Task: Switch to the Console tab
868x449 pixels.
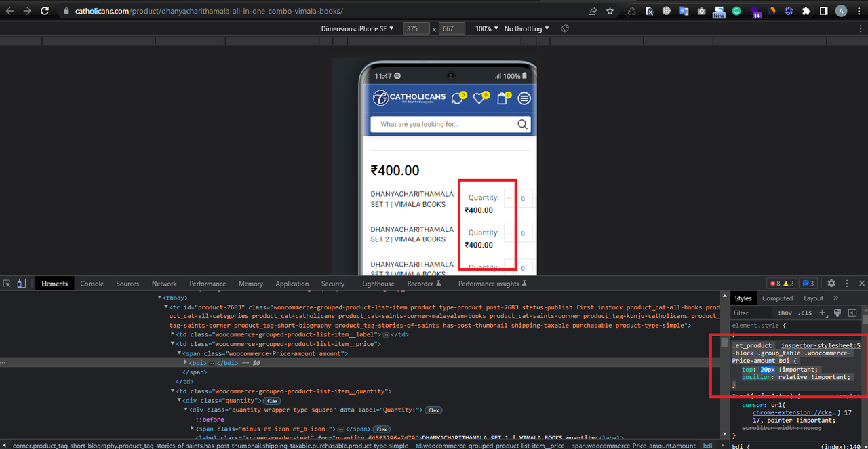Action: click(92, 284)
